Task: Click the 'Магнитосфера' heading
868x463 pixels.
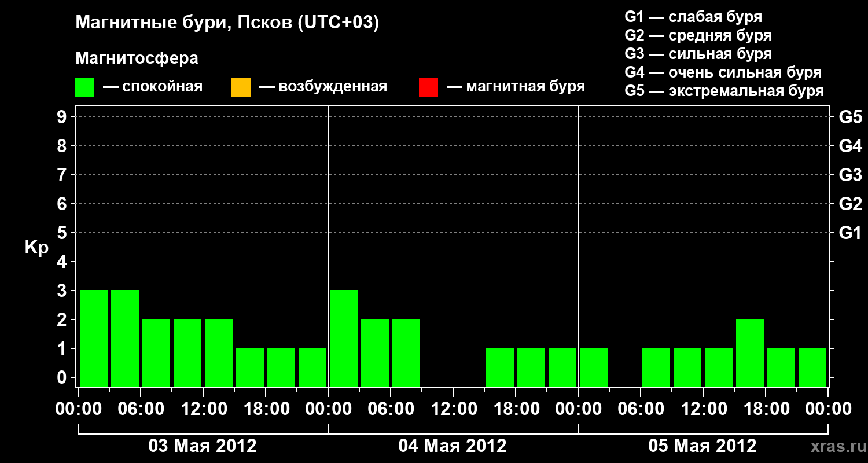Action: pos(137,58)
